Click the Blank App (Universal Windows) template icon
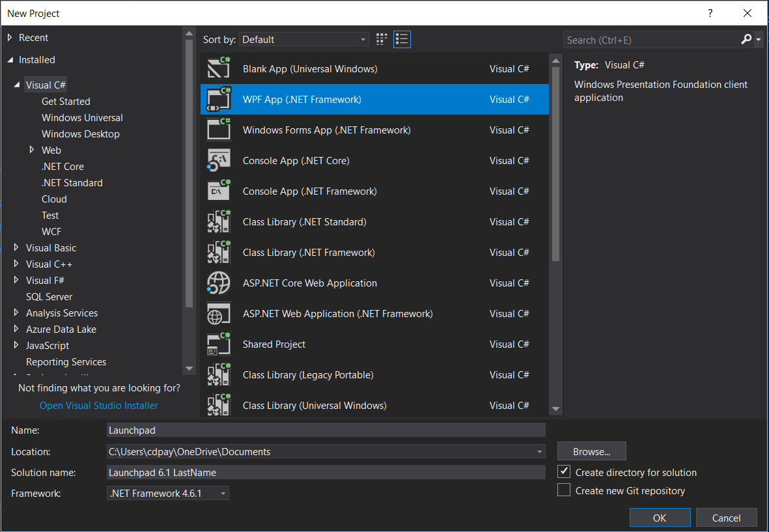 [x=219, y=68]
